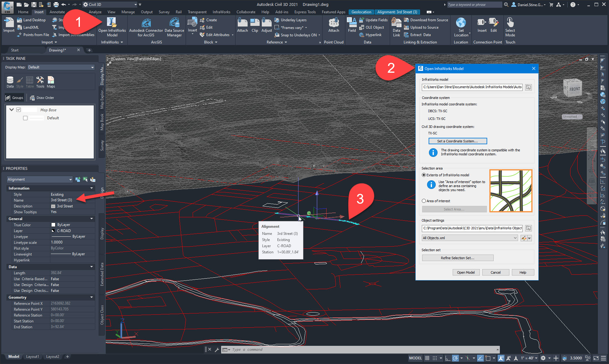609x364 pixels.
Task: Click the FRONT face of ViewCube
Action: point(574,89)
